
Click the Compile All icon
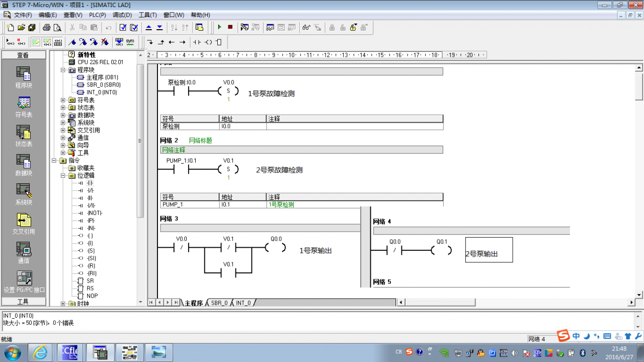click(x=134, y=27)
